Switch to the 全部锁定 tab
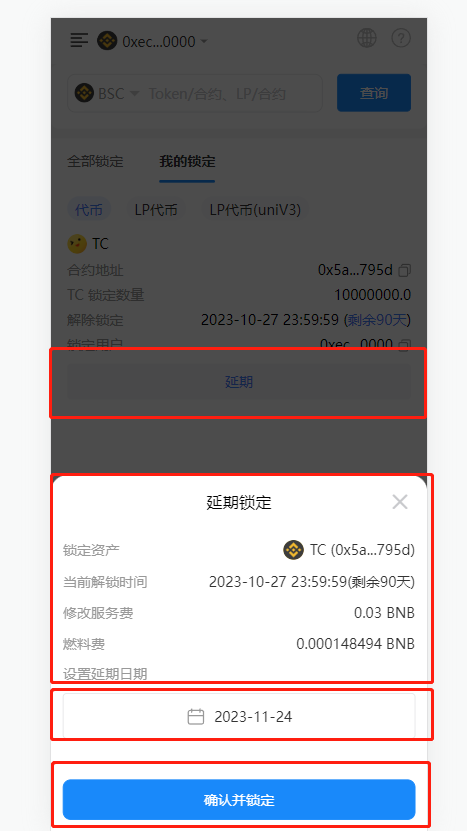467x831 pixels. [x=95, y=161]
